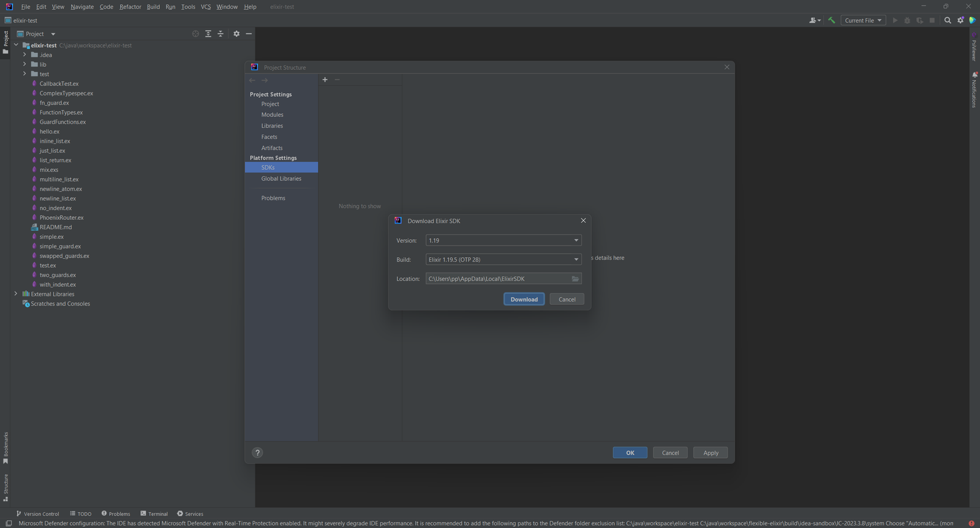This screenshot has height=528, width=980.
Task: Select PhoenixRouter.ex in project tree
Action: point(61,217)
